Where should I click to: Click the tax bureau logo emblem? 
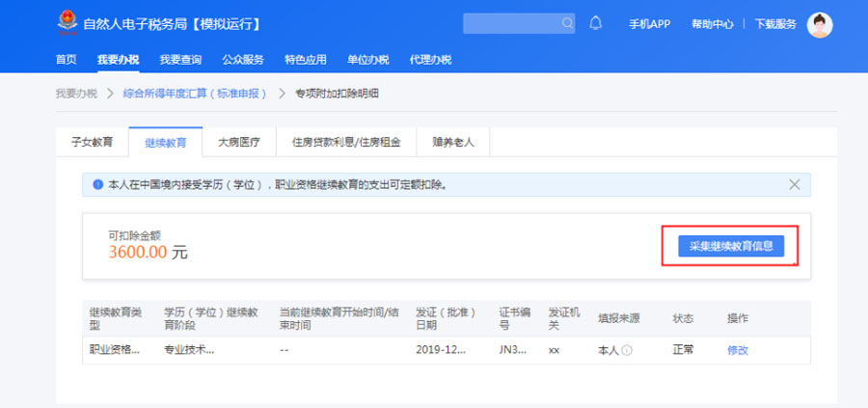(x=67, y=23)
